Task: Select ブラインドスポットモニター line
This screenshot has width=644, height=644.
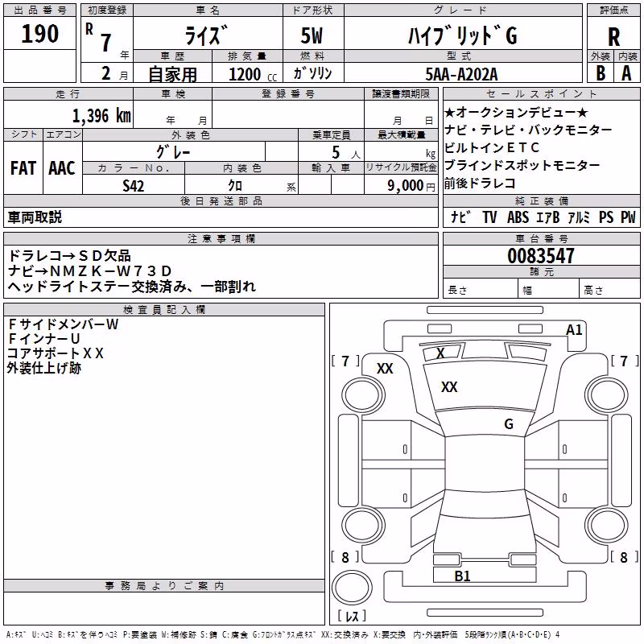Action: coord(522,165)
